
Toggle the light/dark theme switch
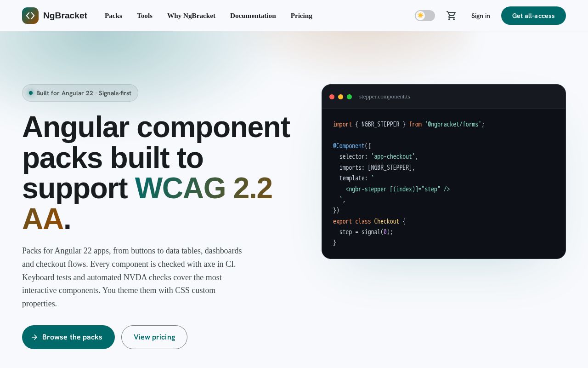(425, 16)
